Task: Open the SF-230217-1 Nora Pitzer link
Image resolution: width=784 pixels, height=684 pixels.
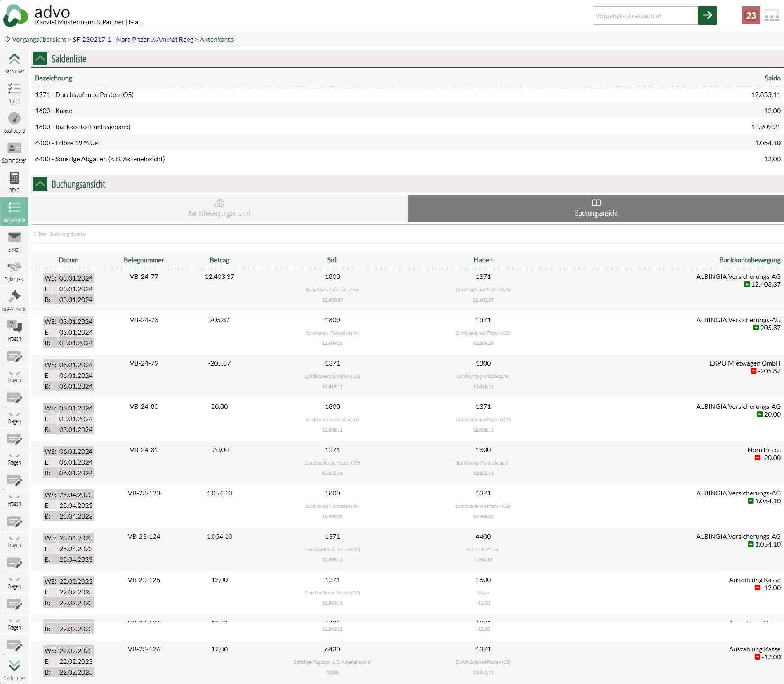Action: (133, 39)
